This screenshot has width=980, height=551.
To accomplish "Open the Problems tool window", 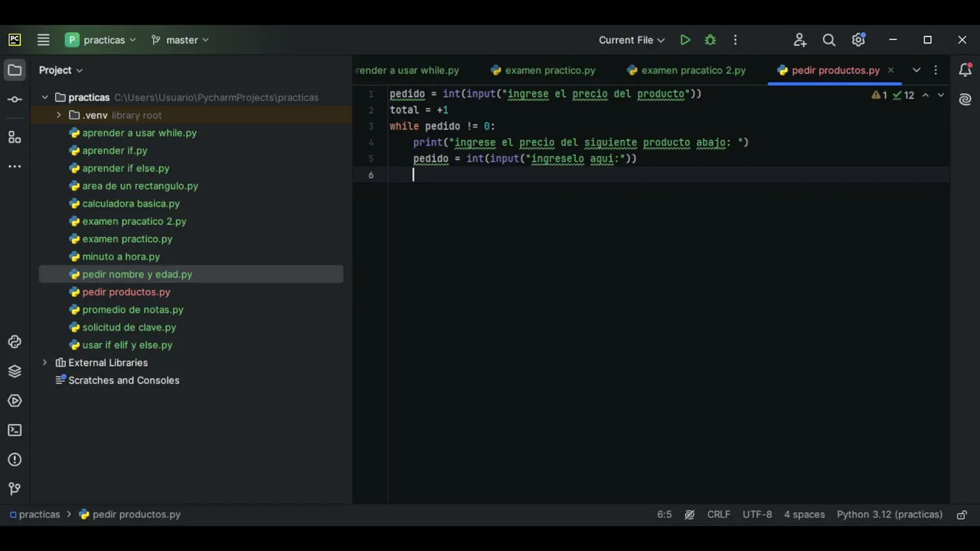I will (x=15, y=460).
